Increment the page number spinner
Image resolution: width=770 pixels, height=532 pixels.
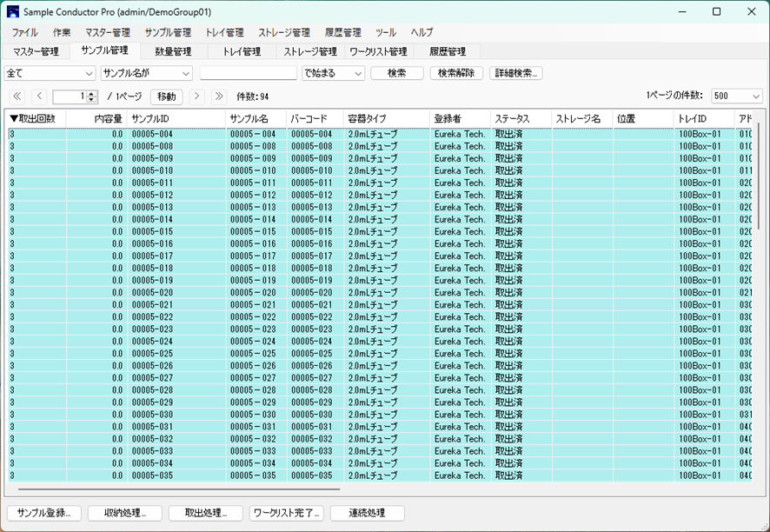(92, 94)
